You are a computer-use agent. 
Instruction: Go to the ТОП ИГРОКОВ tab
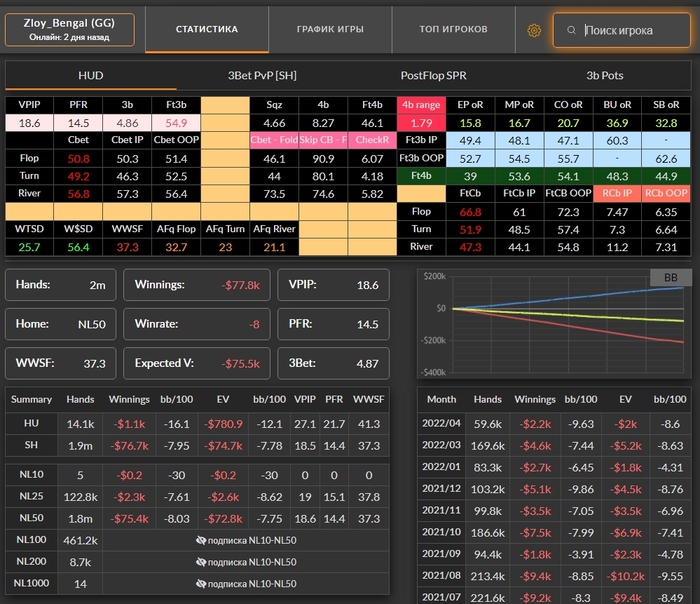click(452, 30)
